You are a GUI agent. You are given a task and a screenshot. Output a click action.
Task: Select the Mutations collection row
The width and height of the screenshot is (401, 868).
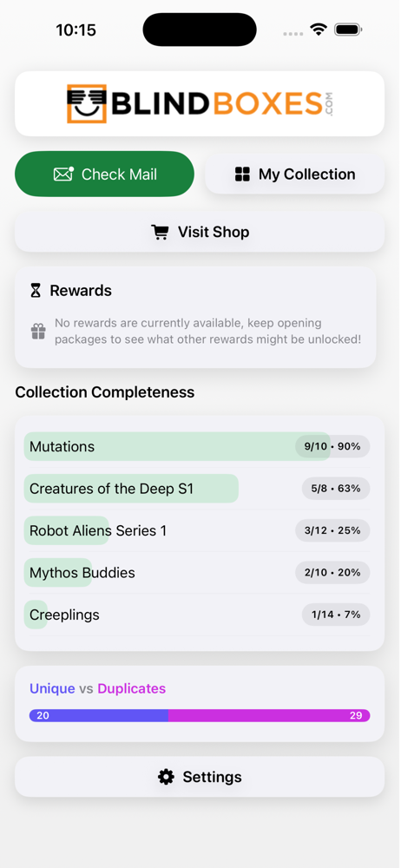tap(197, 446)
